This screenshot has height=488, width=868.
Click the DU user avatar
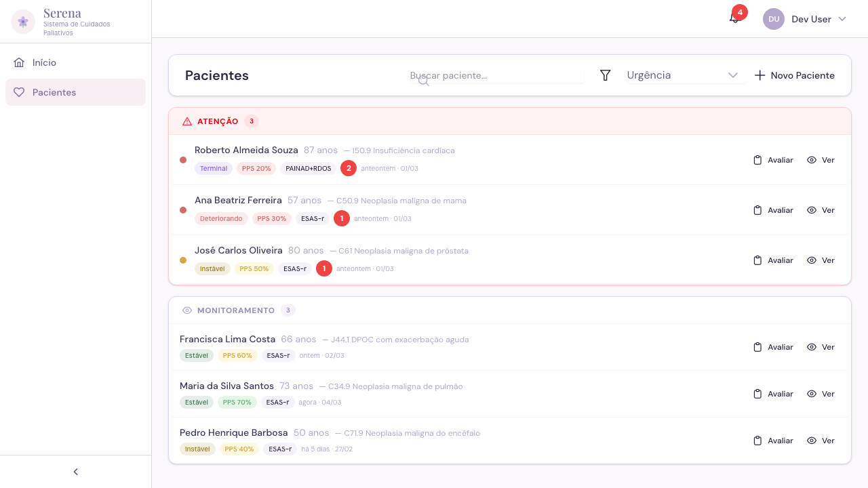[774, 19]
